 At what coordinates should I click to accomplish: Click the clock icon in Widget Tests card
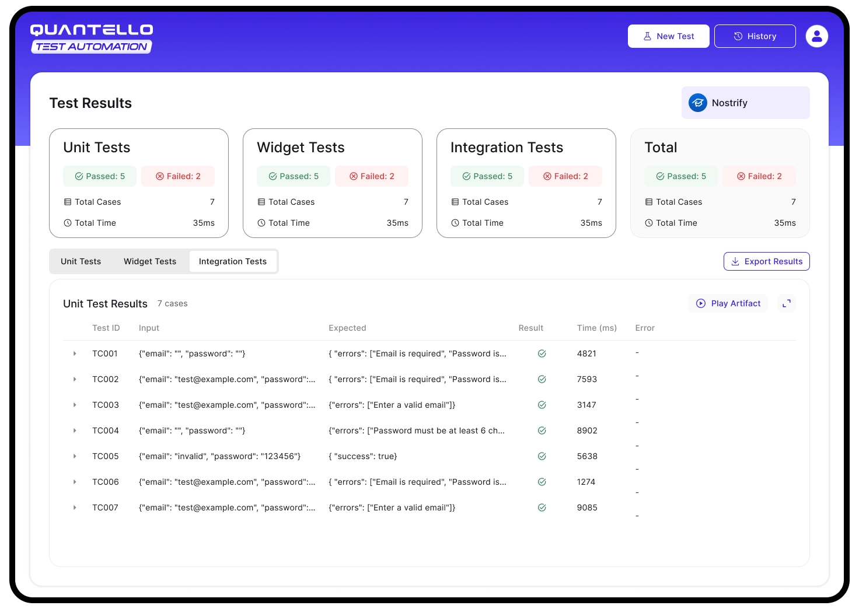[x=261, y=223]
